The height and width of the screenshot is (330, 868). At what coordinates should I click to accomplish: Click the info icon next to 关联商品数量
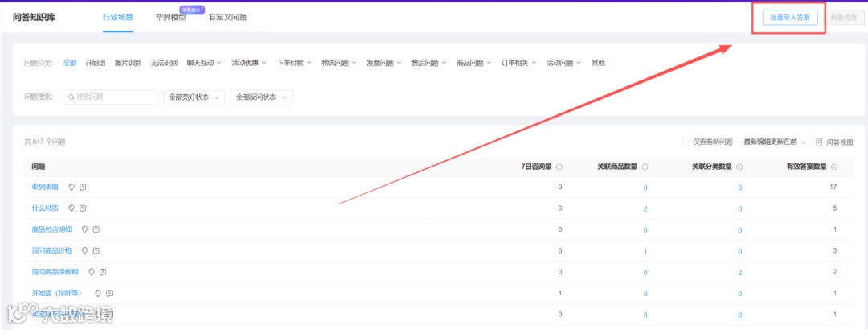645,167
